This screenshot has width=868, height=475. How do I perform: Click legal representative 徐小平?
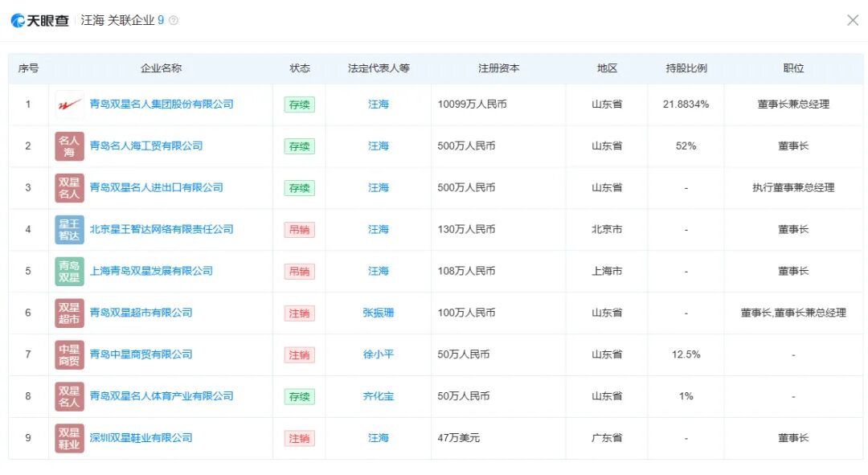pyautogui.click(x=379, y=354)
